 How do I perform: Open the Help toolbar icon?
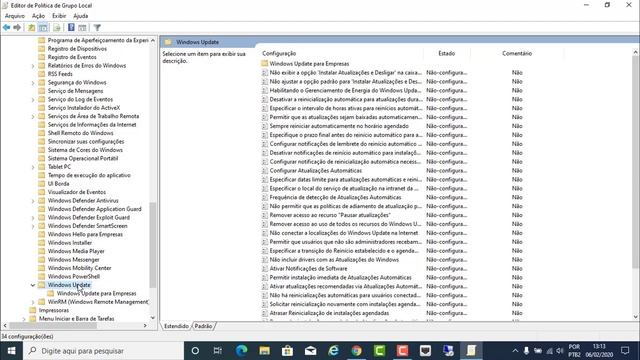click(71, 27)
